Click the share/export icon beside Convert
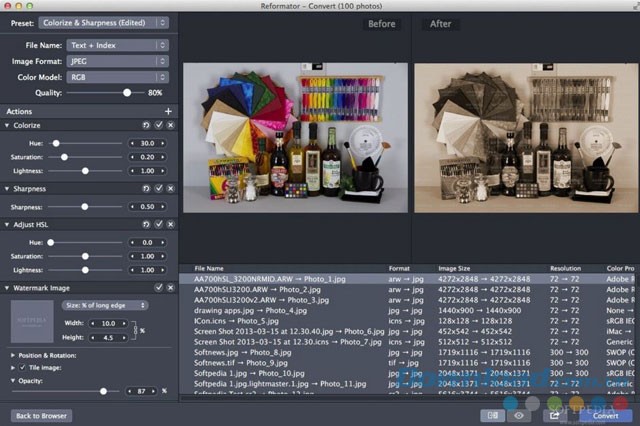The width and height of the screenshot is (640, 426). point(553,415)
